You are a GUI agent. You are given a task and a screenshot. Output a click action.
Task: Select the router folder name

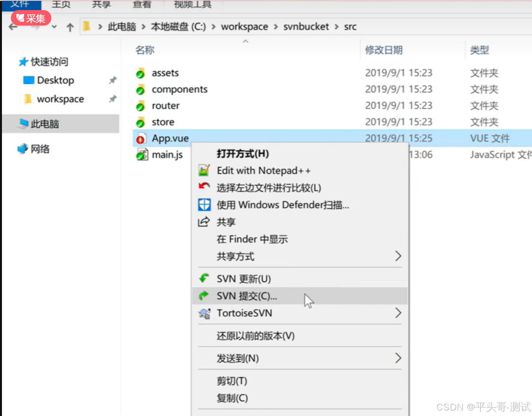pos(166,106)
